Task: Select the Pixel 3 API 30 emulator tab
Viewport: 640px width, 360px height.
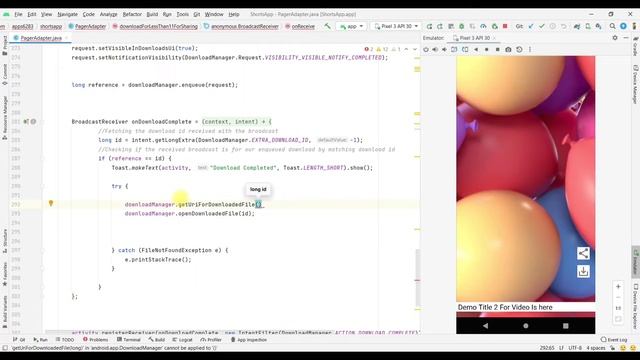Action: click(474, 38)
